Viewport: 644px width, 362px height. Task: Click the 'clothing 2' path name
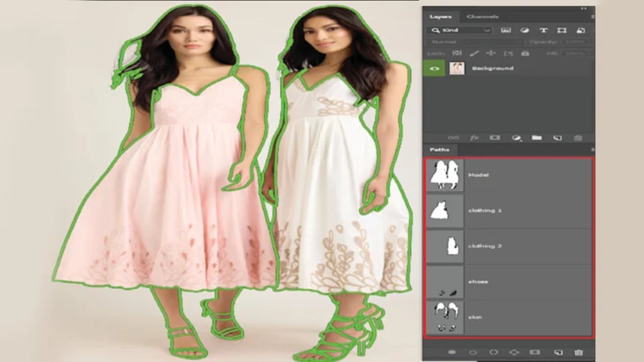[x=485, y=246]
